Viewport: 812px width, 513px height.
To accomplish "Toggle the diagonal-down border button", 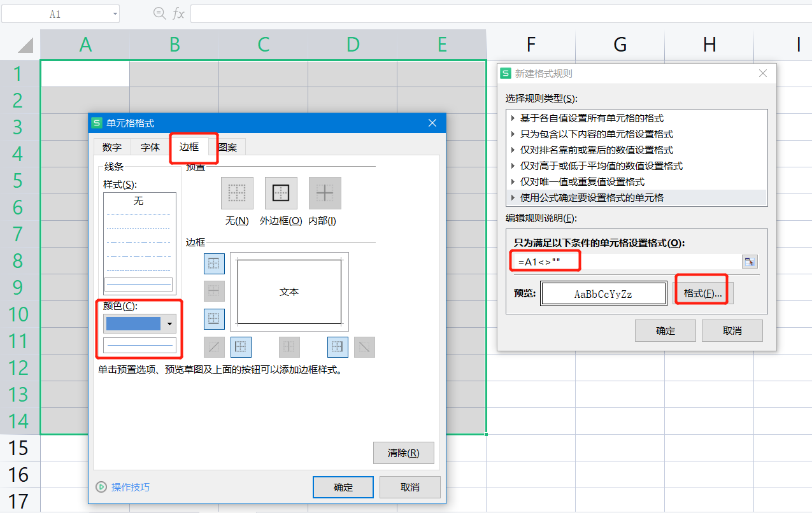I will (x=364, y=347).
